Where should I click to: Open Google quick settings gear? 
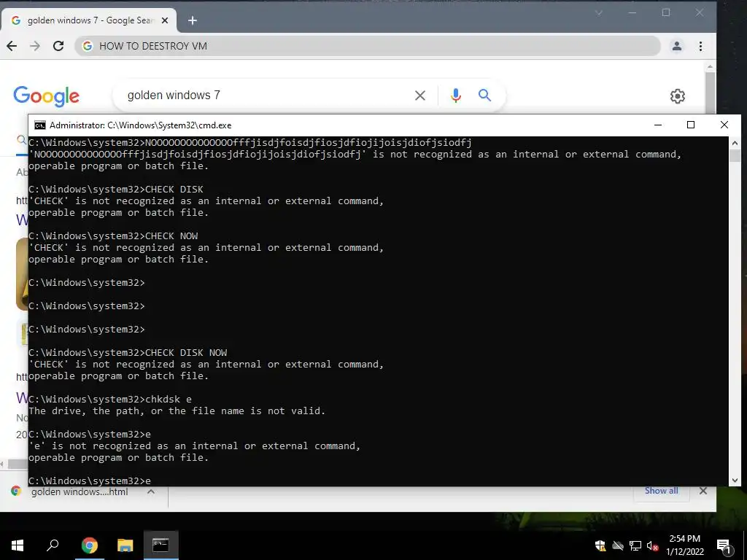(x=678, y=96)
